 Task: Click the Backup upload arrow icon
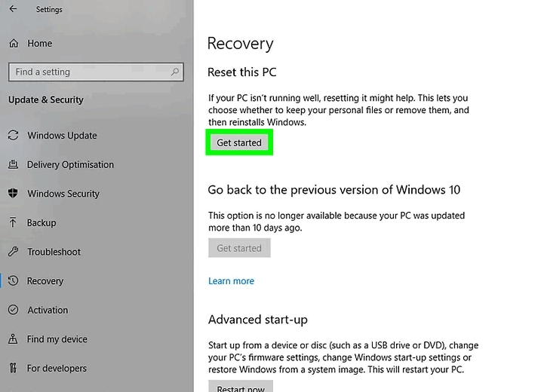pyautogui.click(x=13, y=222)
